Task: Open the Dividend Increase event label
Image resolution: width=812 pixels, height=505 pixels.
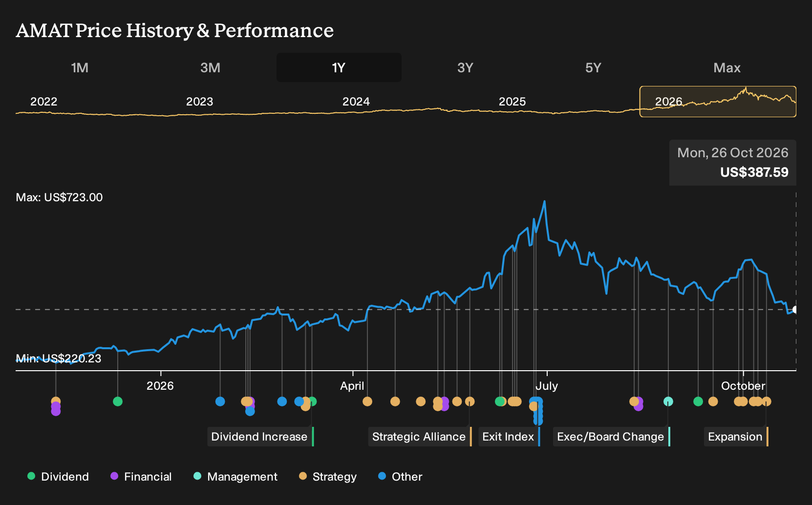Action: coord(260,437)
